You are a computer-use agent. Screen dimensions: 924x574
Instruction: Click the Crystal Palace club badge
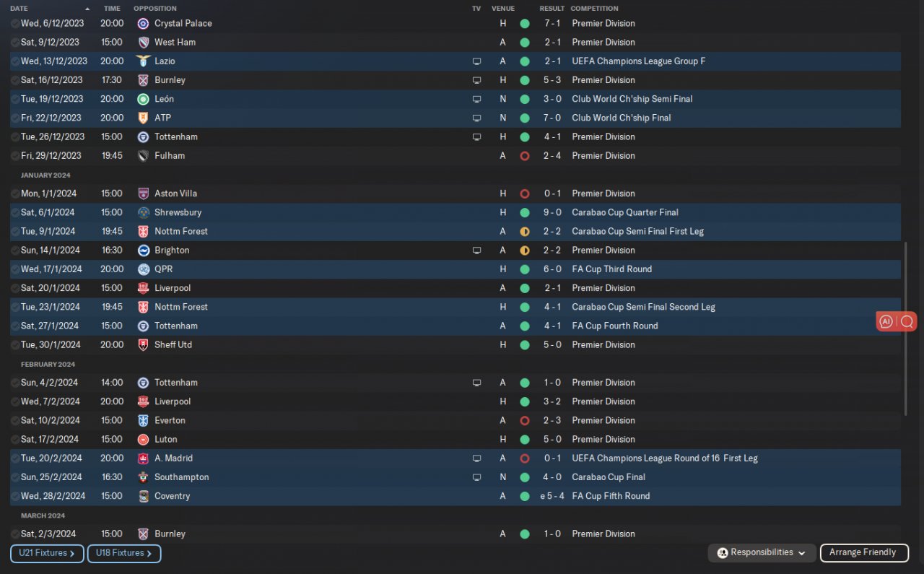pyautogui.click(x=143, y=23)
